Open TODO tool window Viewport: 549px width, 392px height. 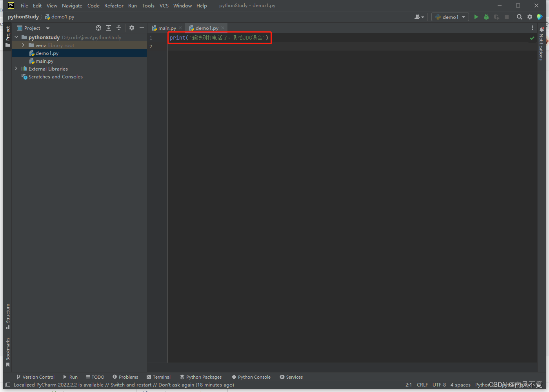tap(95, 377)
